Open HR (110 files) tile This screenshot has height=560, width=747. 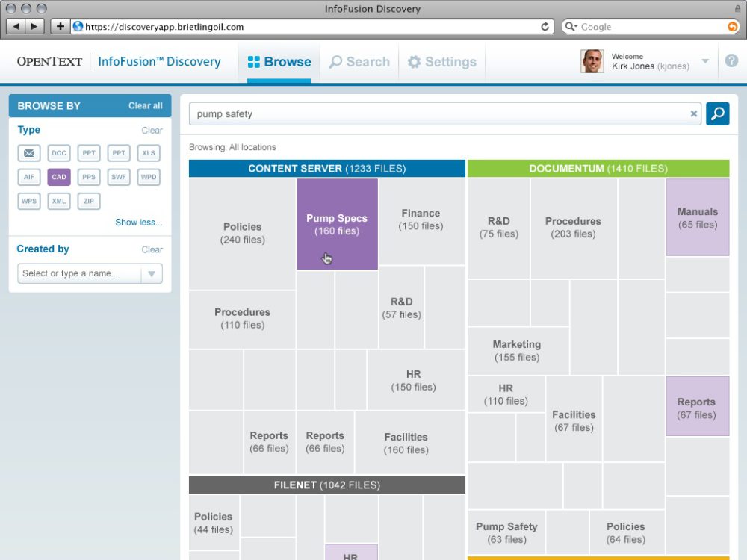506,394
